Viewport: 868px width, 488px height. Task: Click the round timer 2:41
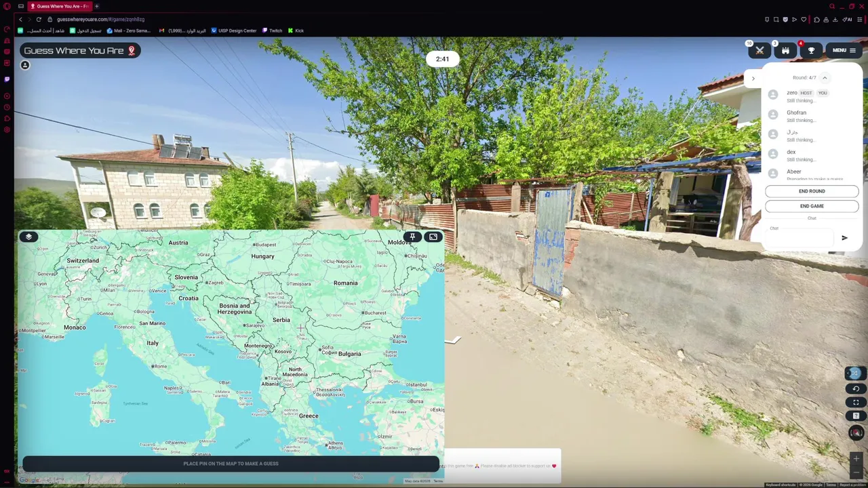tap(442, 59)
